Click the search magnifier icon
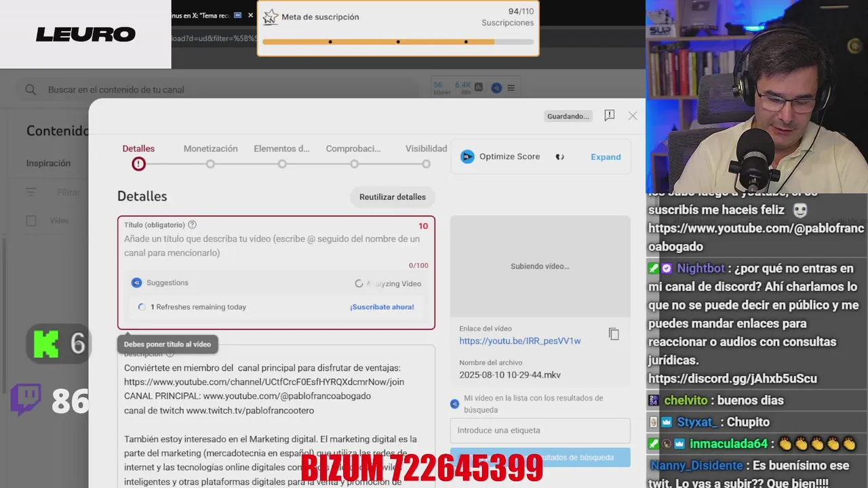The width and height of the screenshot is (868, 488). (31, 89)
